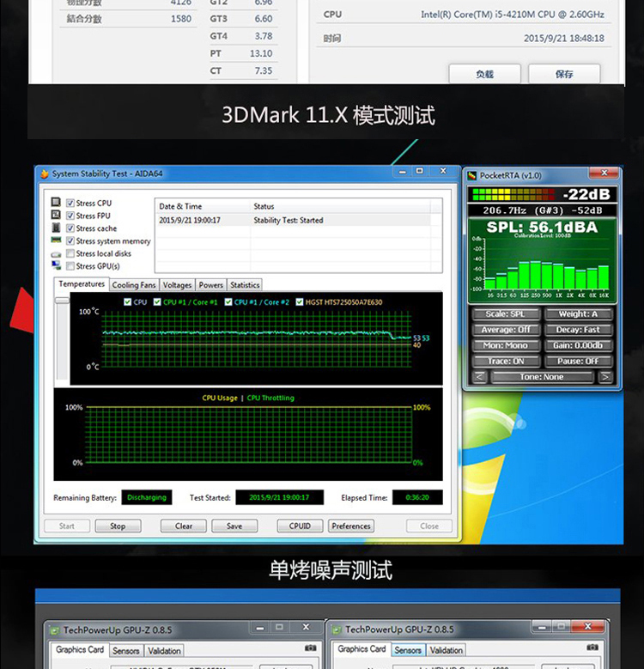Click the PocketRTA title bar icon

point(471,175)
